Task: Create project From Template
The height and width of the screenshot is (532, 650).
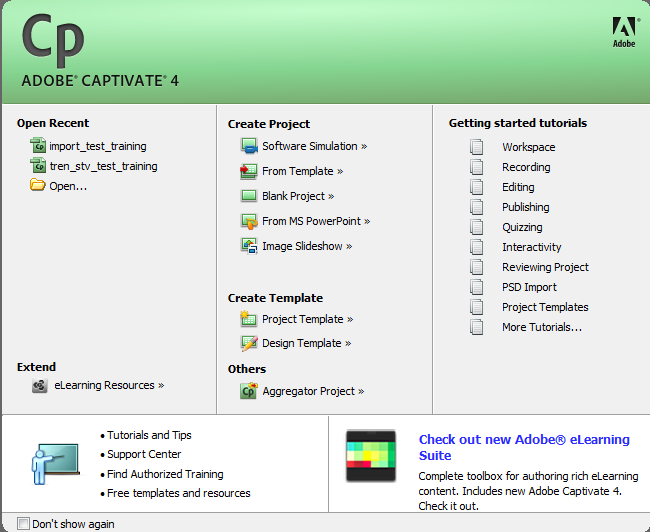Action: [x=302, y=171]
